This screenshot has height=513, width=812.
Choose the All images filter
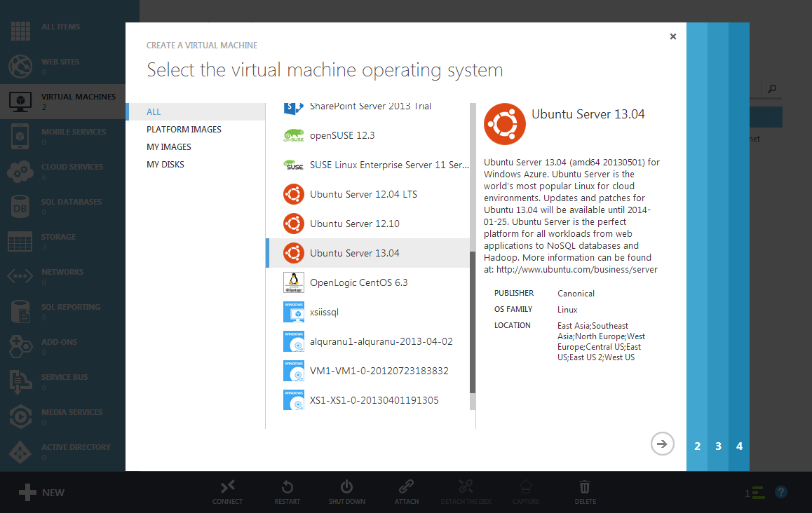tap(154, 112)
